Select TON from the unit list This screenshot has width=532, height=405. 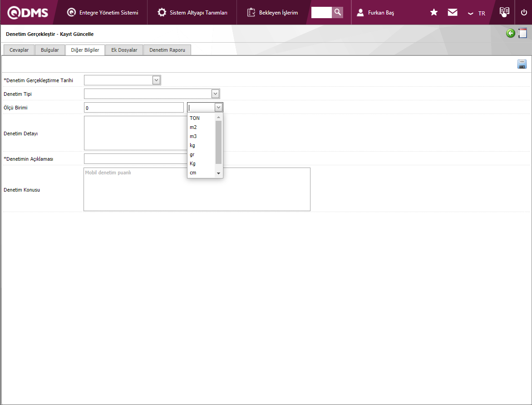point(195,118)
